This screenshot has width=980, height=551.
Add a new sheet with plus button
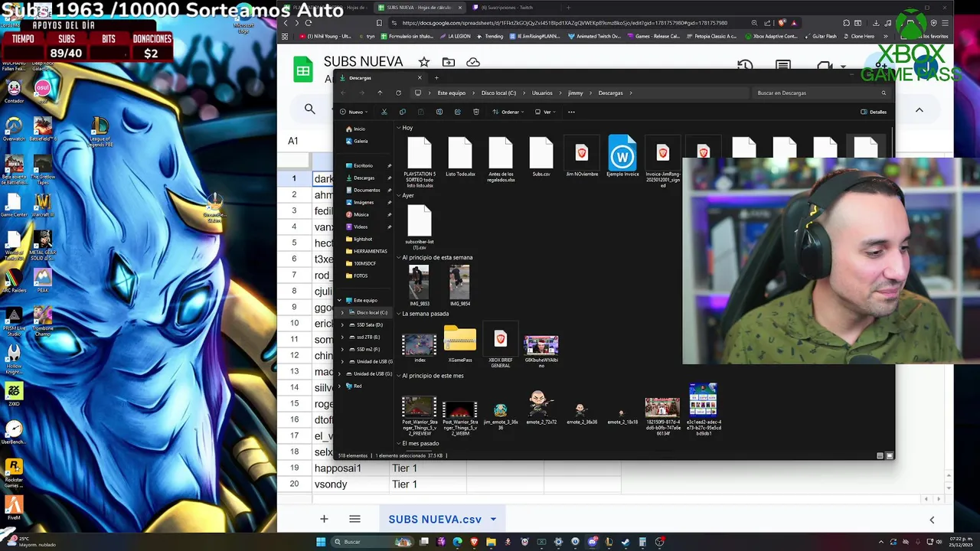tap(324, 519)
